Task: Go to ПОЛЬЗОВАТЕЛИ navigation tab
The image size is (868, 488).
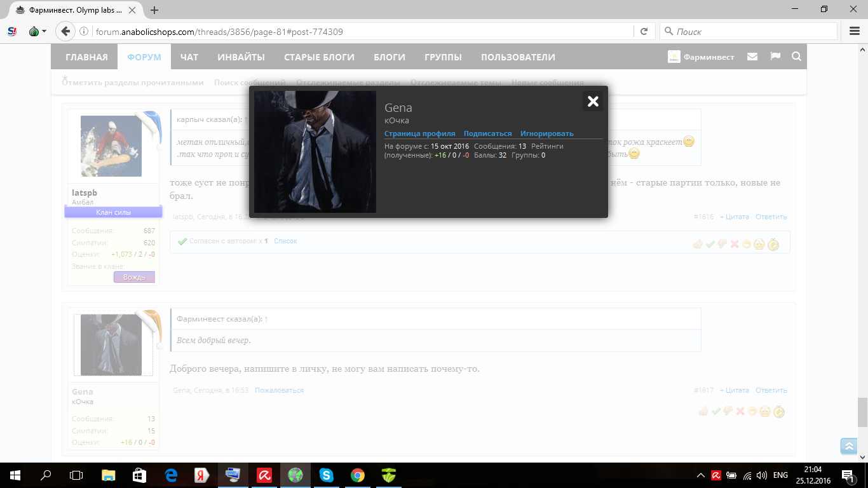Action: (518, 57)
